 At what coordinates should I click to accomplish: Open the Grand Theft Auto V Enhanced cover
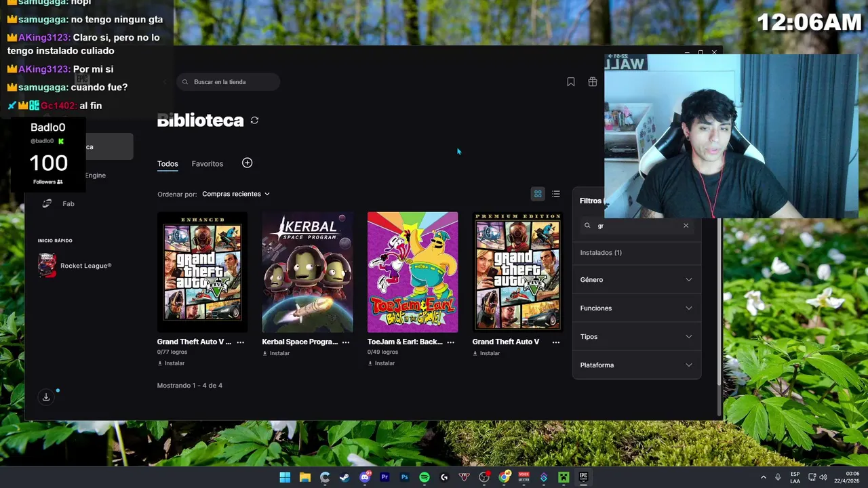pyautogui.click(x=202, y=272)
